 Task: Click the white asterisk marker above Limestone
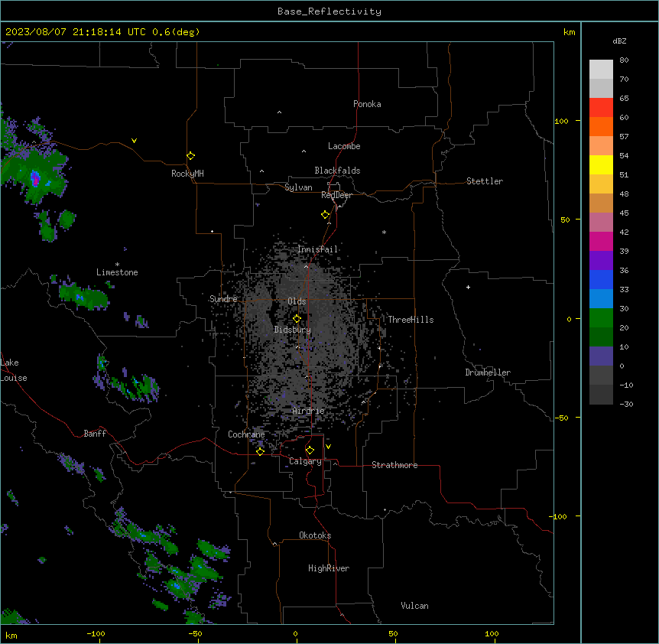point(117,265)
